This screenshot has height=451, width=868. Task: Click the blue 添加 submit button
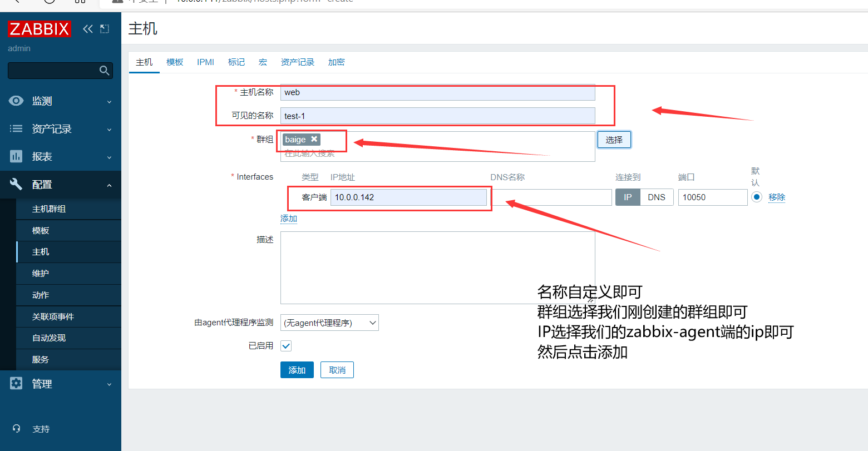297,370
